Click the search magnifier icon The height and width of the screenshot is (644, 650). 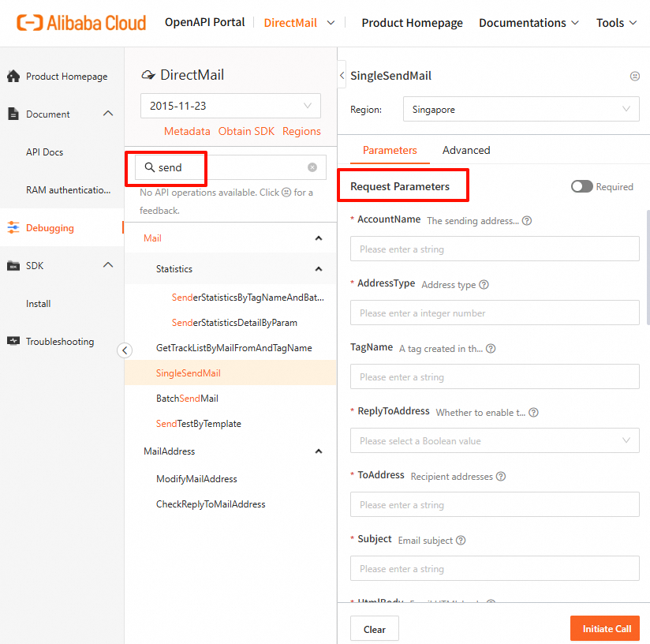coord(149,167)
